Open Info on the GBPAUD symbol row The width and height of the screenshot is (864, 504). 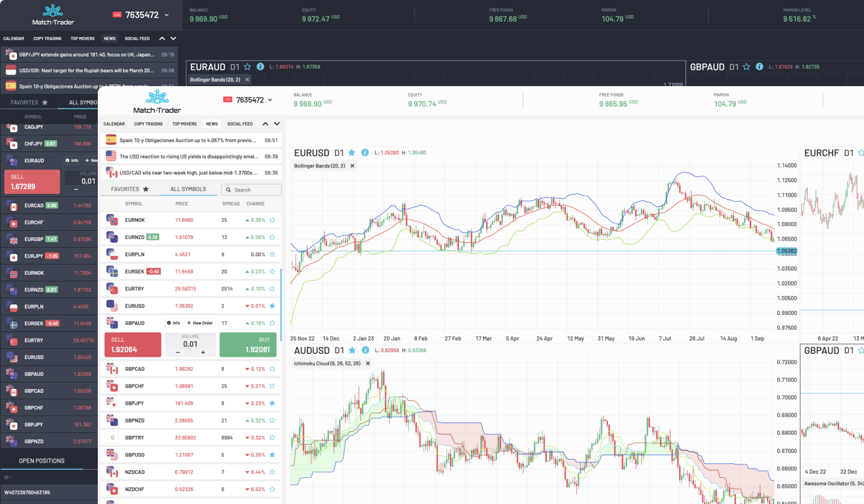click(x=174, y=323)
